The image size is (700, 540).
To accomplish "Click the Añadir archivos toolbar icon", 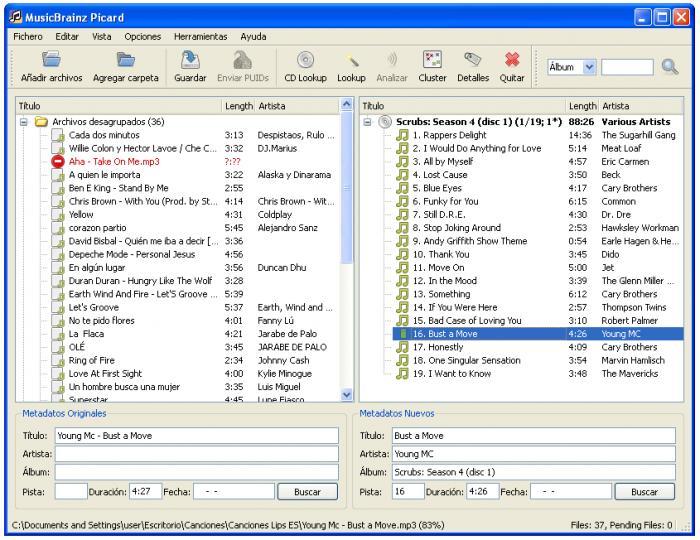I will pyautogui.click(x=51, y=59).
